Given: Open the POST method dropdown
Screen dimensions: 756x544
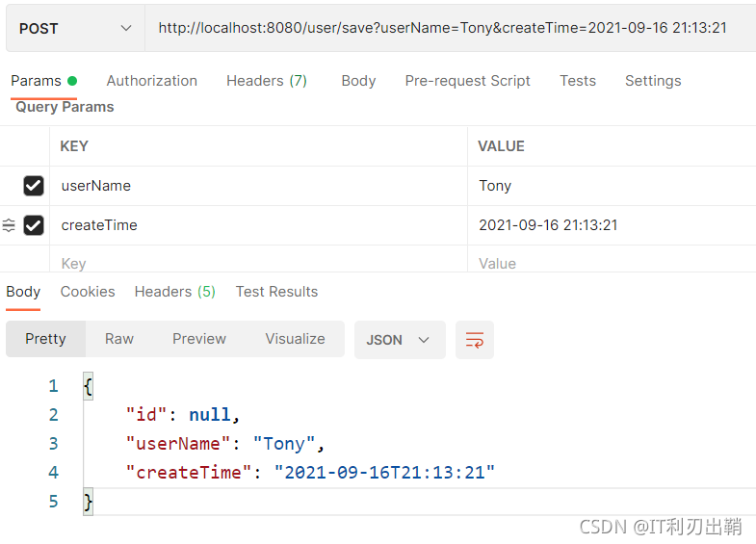Looking at the screenshot, I should [74, 29].
